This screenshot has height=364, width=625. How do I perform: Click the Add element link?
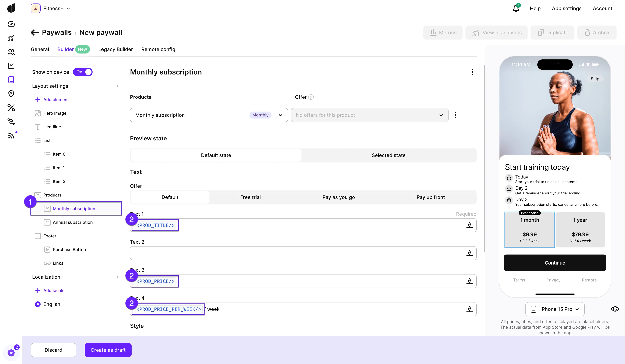(x=56, y=100)
